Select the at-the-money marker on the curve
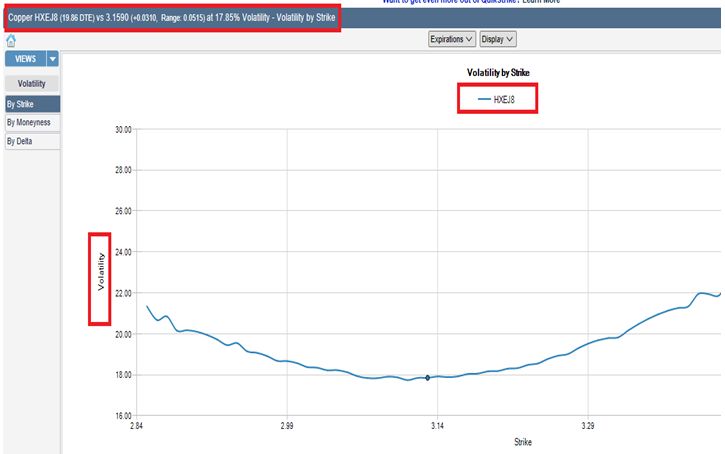The image size is (725, 454). (428, 378)
